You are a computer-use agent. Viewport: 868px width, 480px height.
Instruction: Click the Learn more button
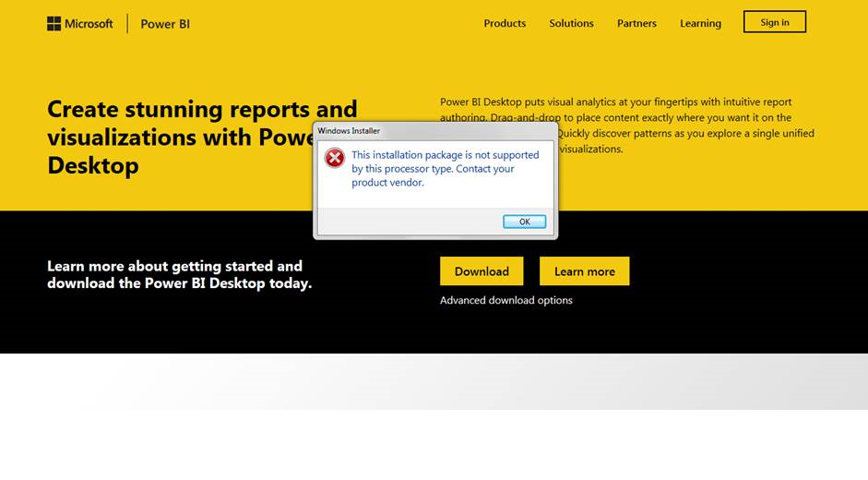585,271
